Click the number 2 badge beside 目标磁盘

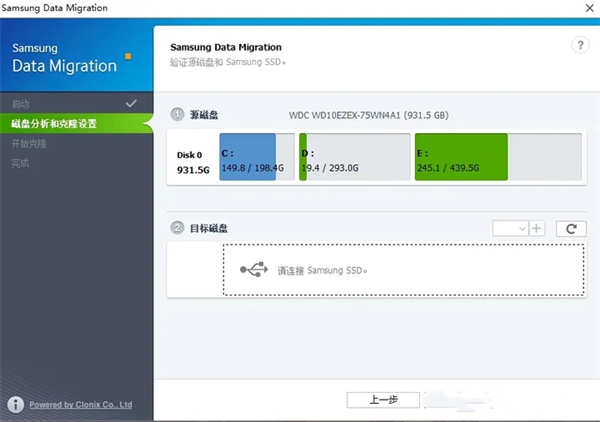177,228
